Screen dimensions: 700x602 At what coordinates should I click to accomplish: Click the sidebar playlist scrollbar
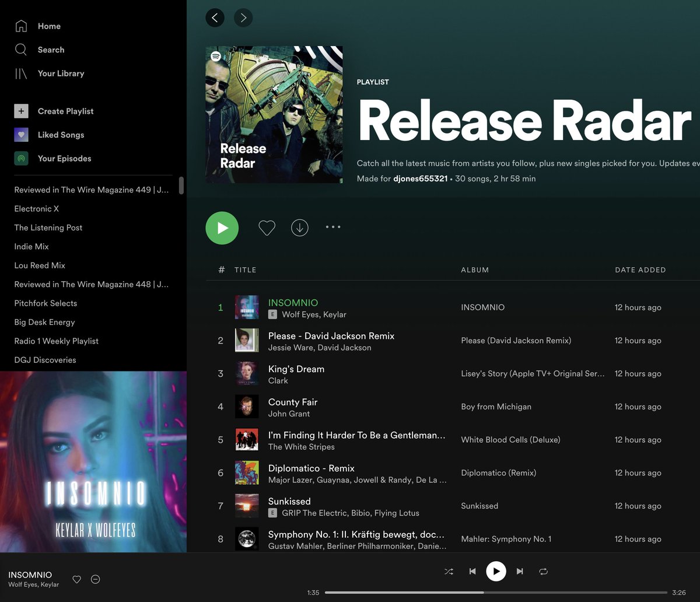(x=181, y=185)
